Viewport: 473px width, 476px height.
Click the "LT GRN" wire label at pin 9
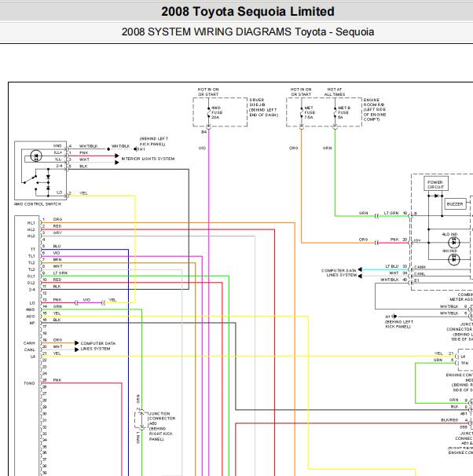click(60, 273)
